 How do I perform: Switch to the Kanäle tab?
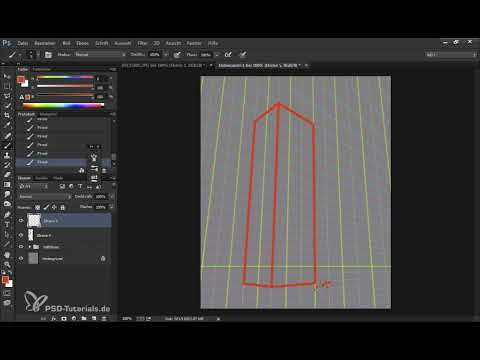[x=42, y=178]
